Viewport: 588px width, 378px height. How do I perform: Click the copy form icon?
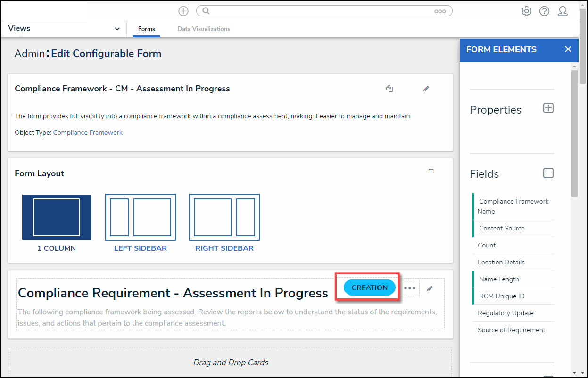coord(389,89)
